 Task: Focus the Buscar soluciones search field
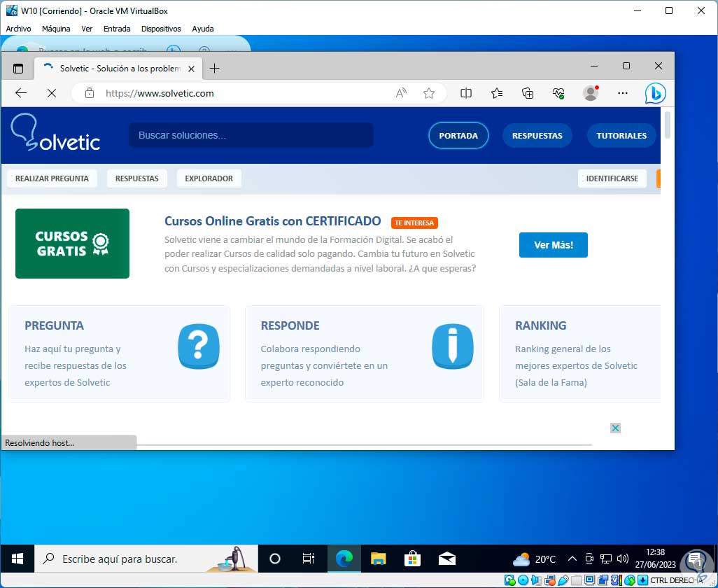[251, 135]
